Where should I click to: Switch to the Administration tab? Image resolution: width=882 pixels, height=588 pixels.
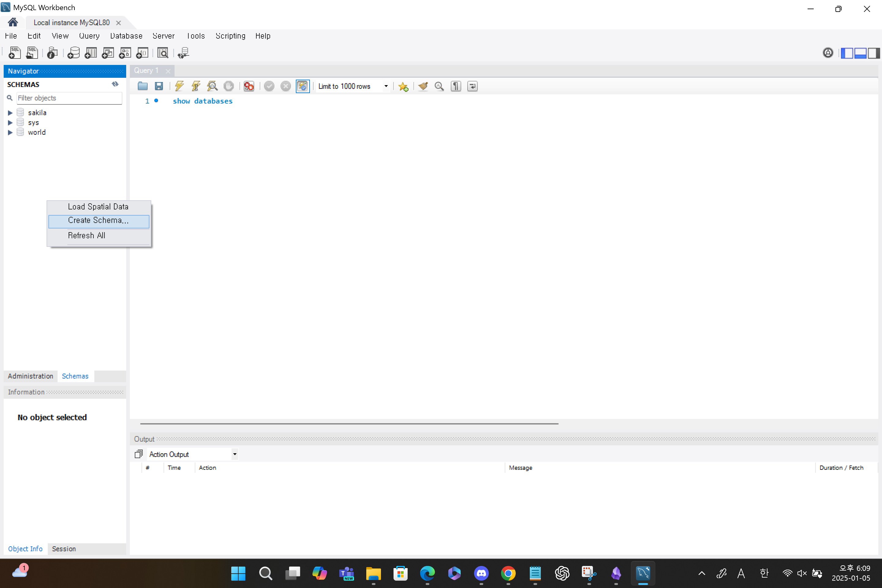[x=30, y=376]
